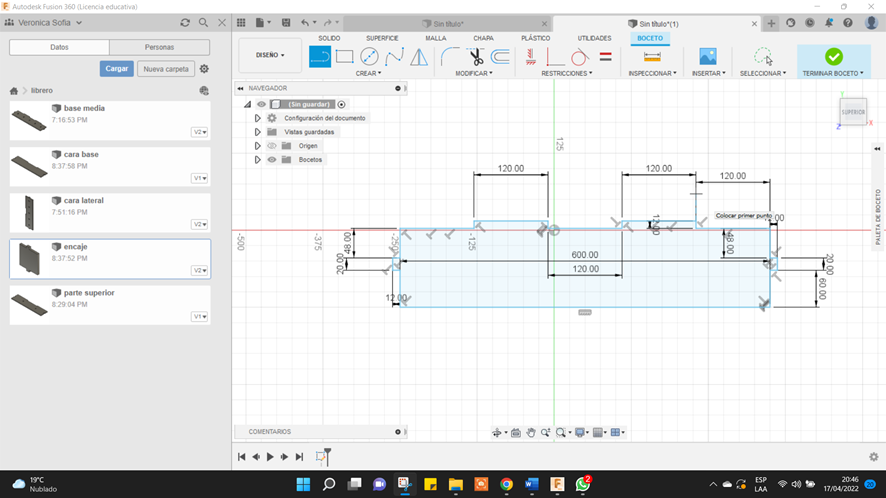Click the Cargar button
Screen dimensions: 886x498
click(116, 69)
